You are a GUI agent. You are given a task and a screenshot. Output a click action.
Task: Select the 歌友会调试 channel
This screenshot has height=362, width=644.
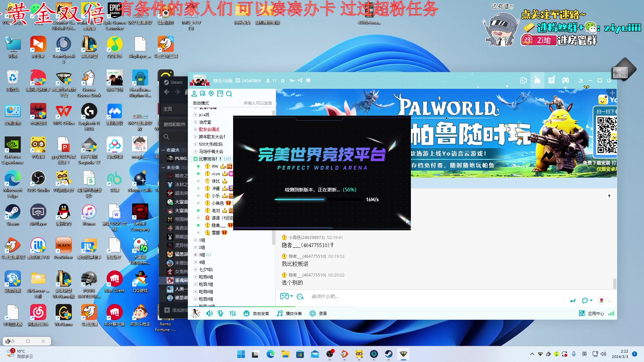[209, 129]
